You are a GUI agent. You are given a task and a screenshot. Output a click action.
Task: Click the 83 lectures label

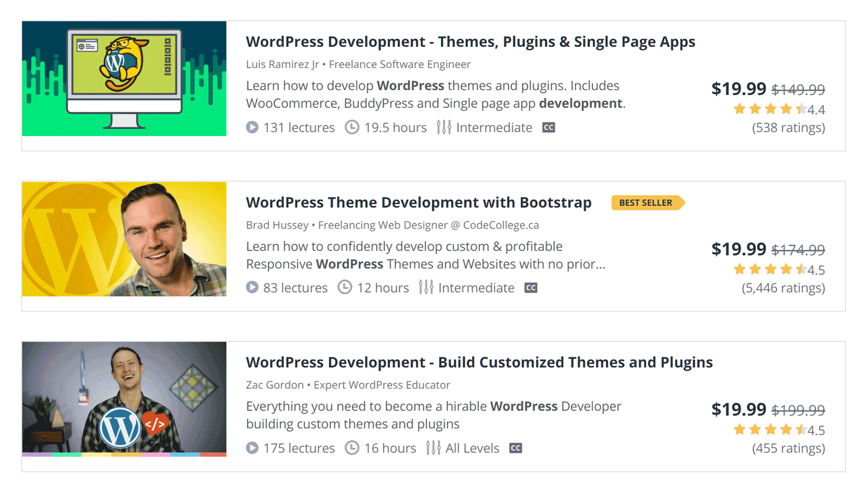[x=296, y=287]
